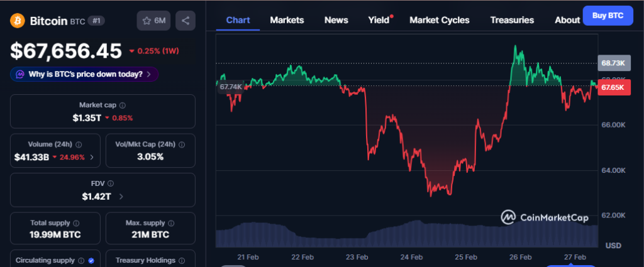The width and height of the screenshot is (644, 267).
Task: Select the Treasuries tab
Action: (512, 20)
